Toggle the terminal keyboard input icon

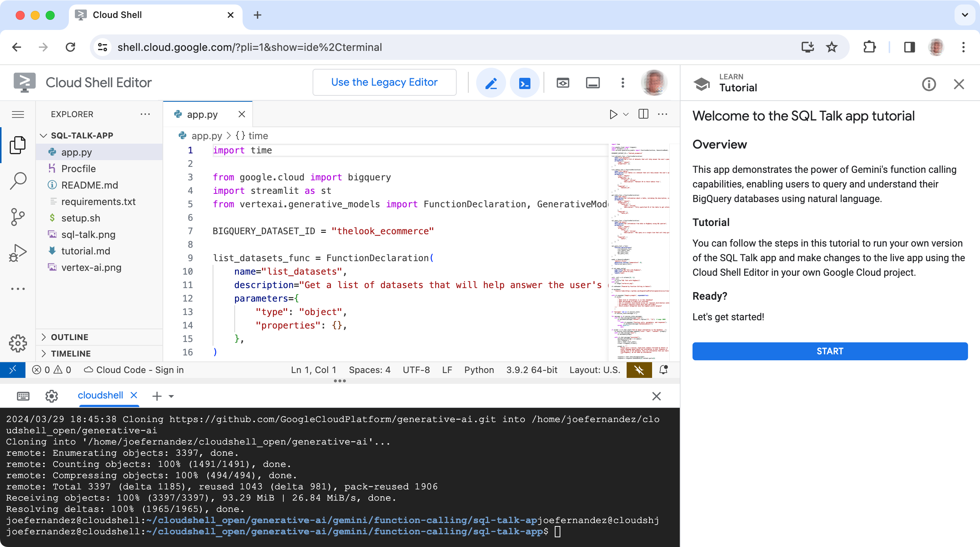click(22, 395)
